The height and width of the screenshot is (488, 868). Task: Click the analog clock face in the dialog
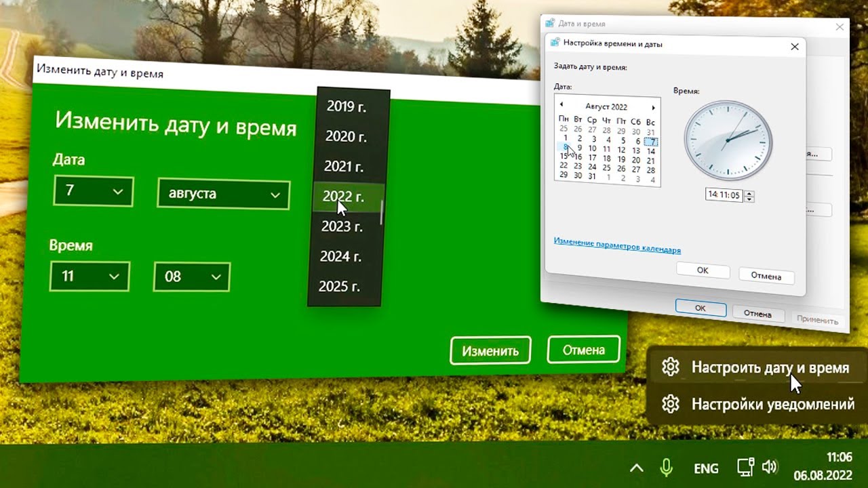[727, 141]
